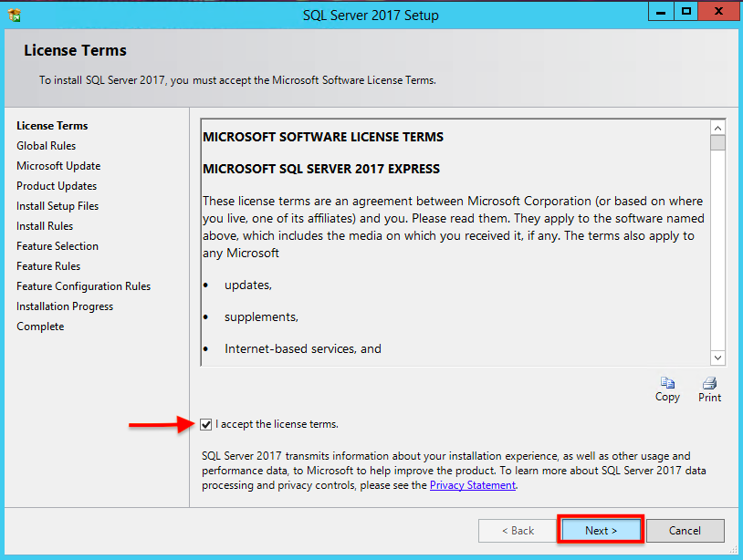Viewport: 743px width, 560px height.
Task: Select Complete step in sidebar
Action: click(x=40, y=327)
